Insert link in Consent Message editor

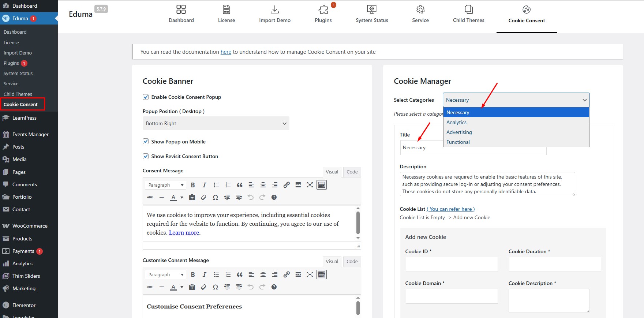(x=287, y=185)
